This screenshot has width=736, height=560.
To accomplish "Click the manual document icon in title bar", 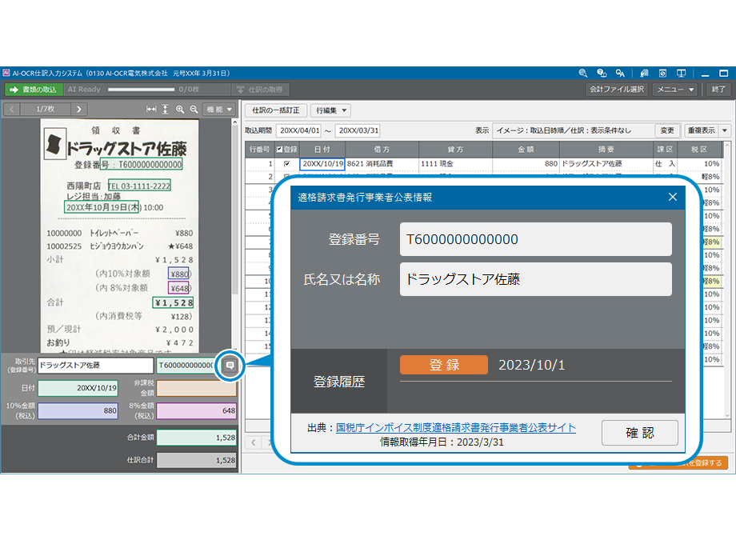I will coord(644,74).
